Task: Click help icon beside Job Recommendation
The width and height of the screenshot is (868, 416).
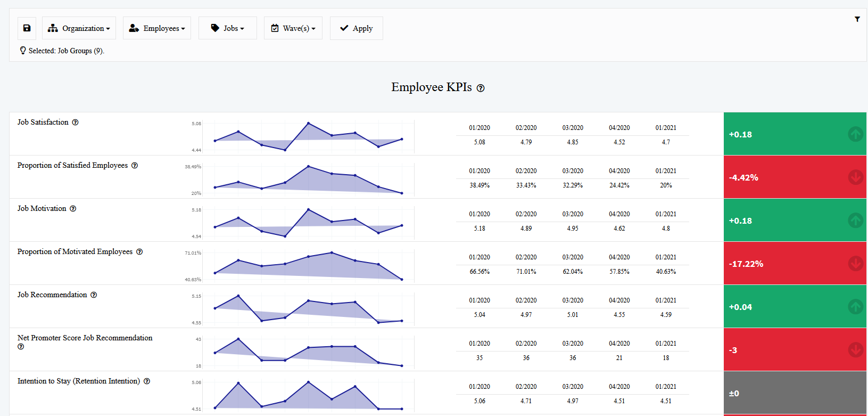Action: pos(94,295)
